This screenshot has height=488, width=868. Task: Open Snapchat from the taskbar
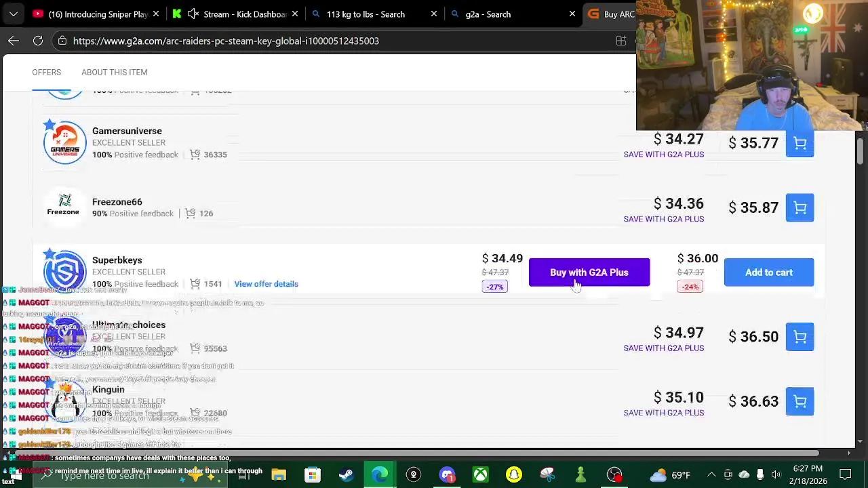[513, 474]
